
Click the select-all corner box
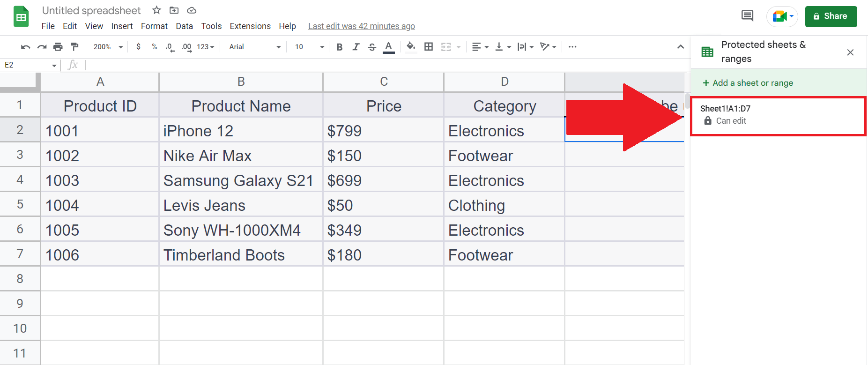pyautogui.click(x=20, y=81)
